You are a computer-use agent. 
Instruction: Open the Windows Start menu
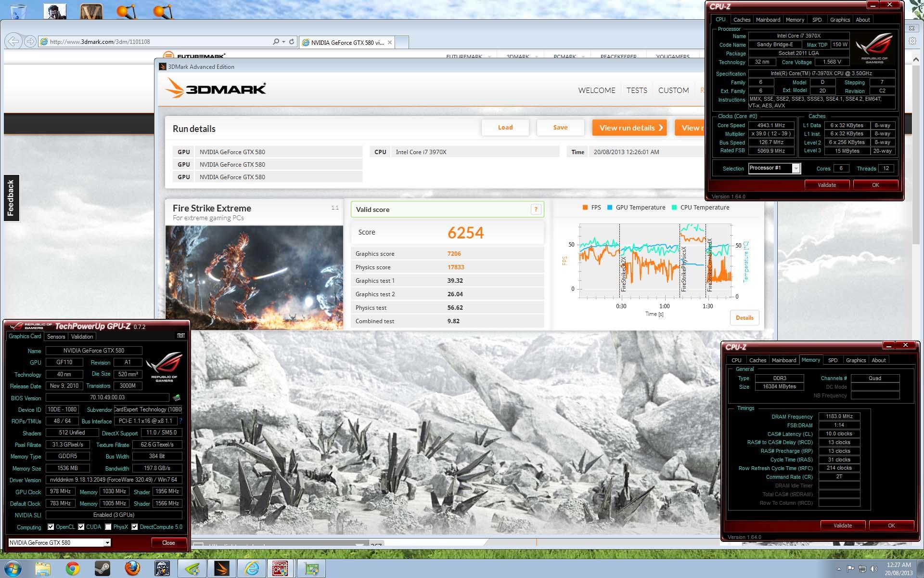(x=13, y=569)
